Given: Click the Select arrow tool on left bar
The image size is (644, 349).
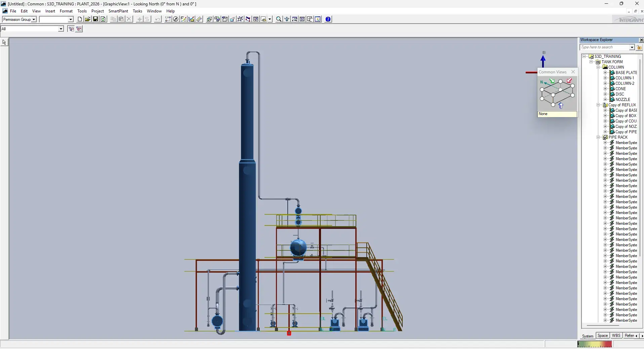Looking at the screenshot, I should 4,42.
